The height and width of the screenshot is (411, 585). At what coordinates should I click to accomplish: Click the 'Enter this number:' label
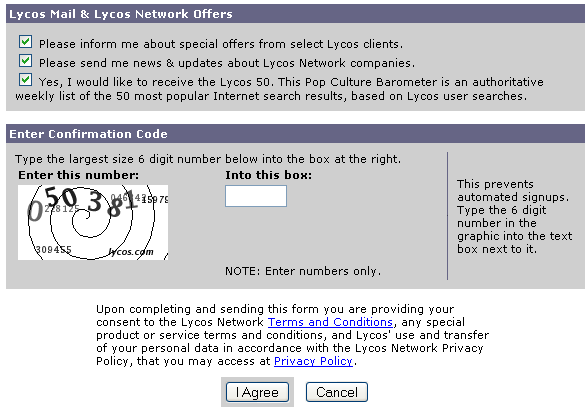78,175
